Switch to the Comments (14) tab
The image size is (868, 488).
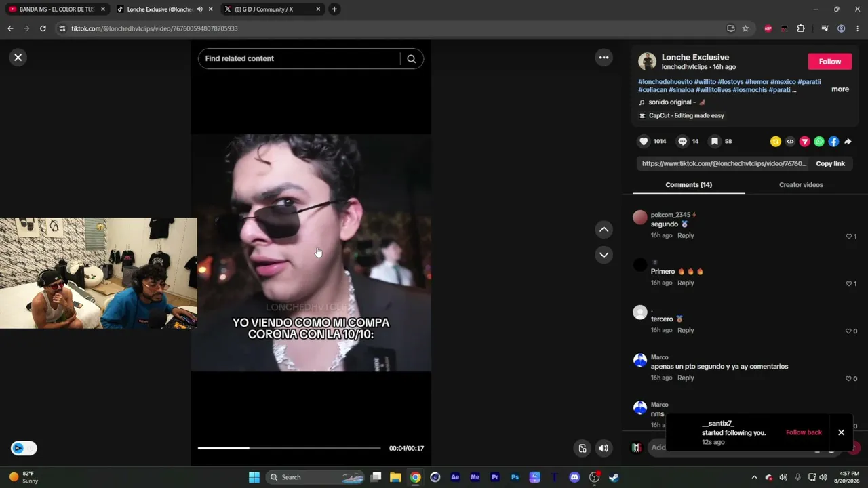pyautogui.click(x=688, y=185)
